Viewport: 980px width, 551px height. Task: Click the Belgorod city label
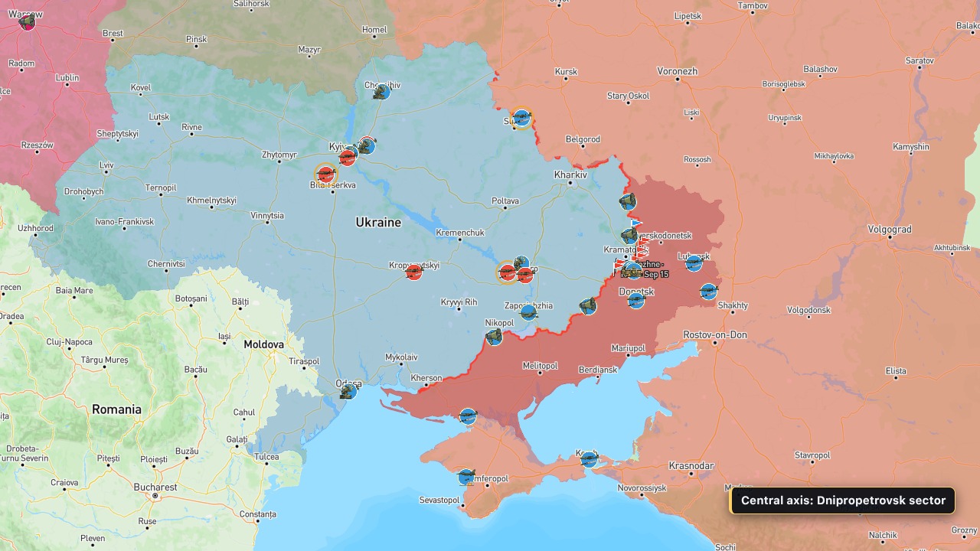coord(583,139)
